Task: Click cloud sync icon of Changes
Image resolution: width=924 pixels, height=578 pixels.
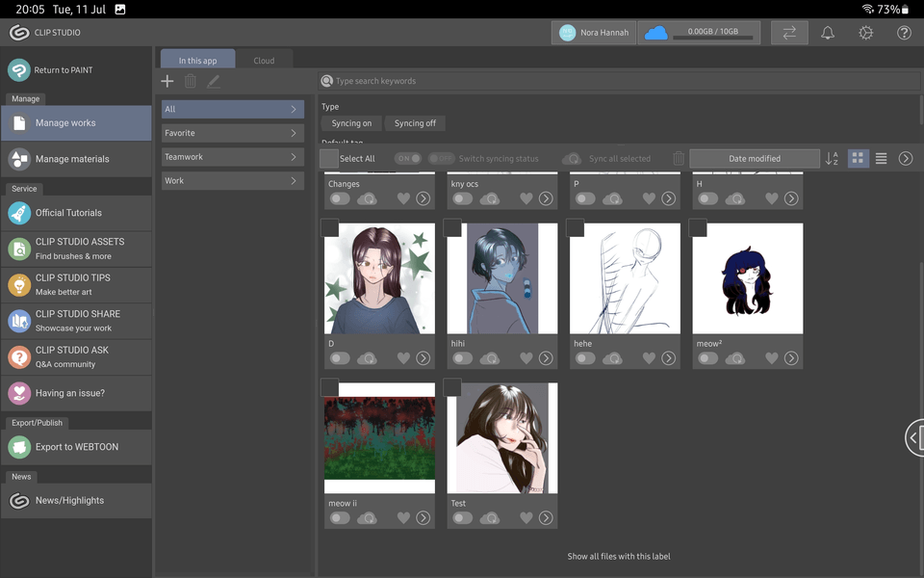Action: (x=367, y=198)
